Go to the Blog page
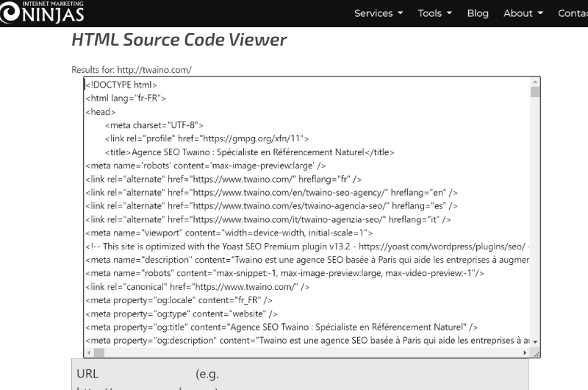The width and height of the screenshot is (588, 390). coord(478,13)
